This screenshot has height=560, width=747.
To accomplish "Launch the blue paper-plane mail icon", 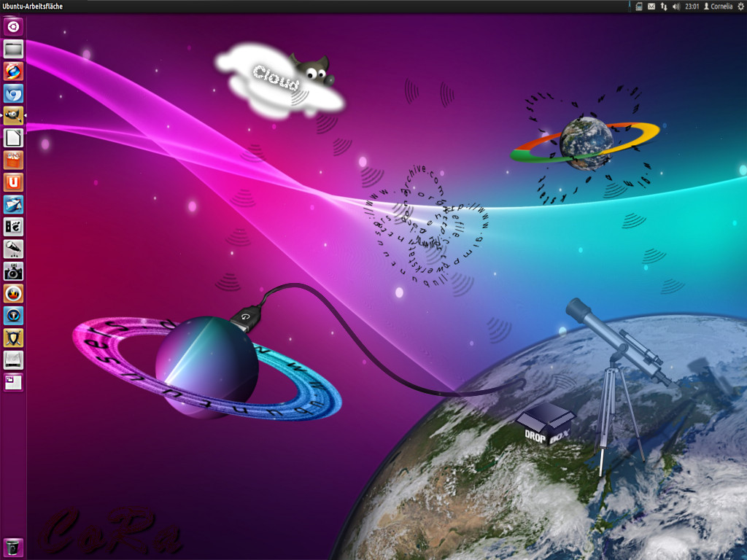I will pyautogui.click(x=13, y=204).
